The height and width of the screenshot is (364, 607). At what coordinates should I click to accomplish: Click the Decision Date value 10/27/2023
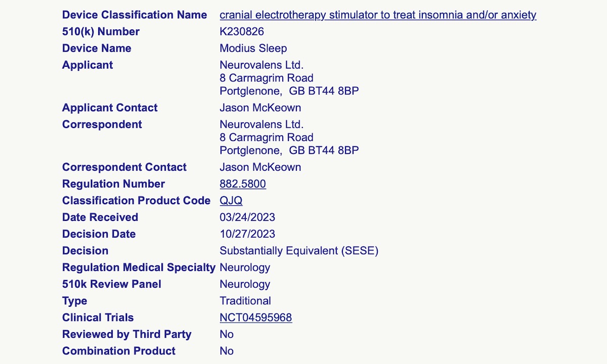point(247,234)
